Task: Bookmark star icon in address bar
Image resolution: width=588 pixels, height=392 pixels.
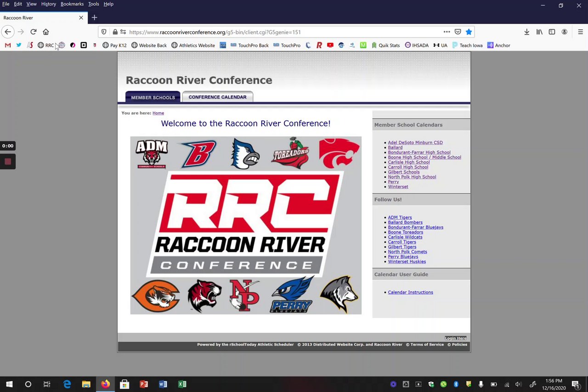Action: (x=469, y=32)
